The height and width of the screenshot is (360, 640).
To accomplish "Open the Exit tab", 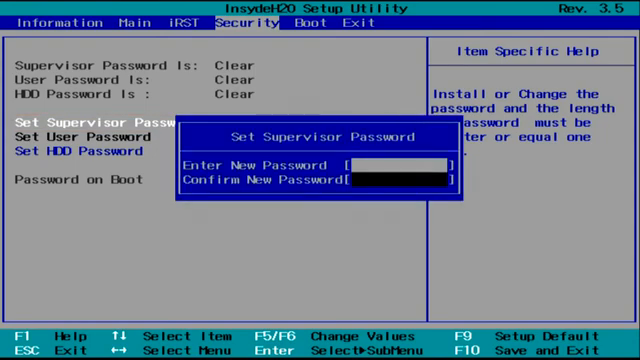I will click(x=358, y=23).
